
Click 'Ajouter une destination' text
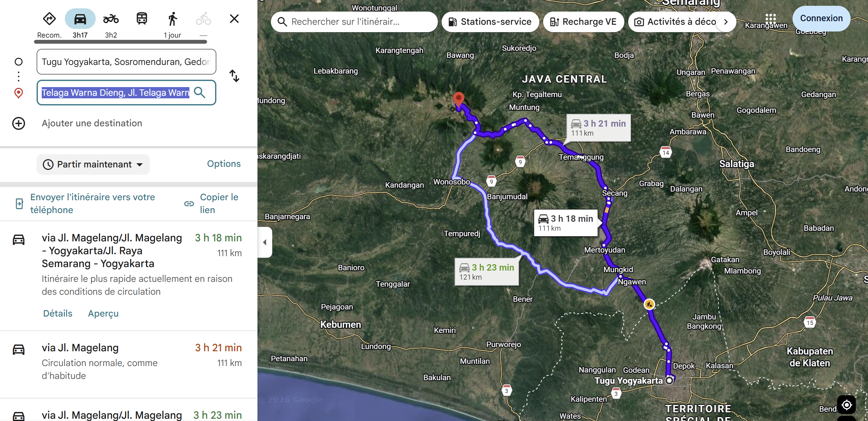point(92,123)
